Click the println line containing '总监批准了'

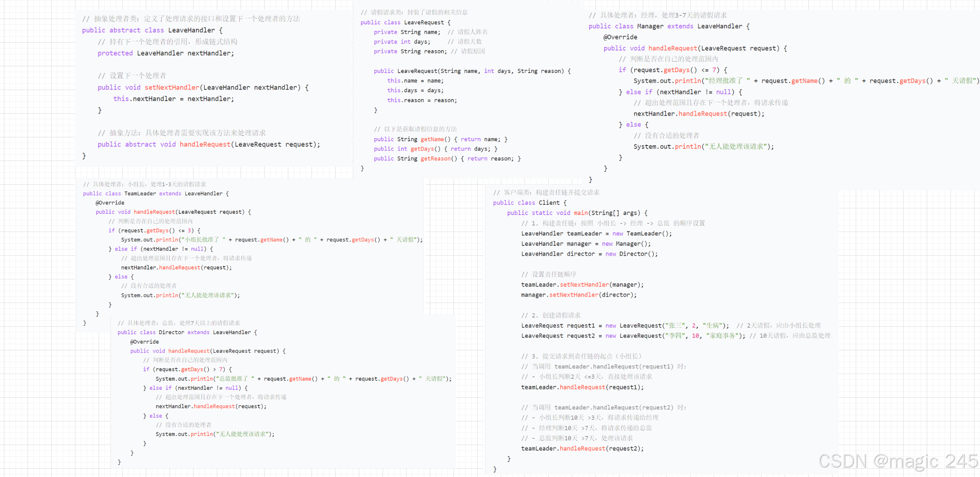[x=303, y=379]
